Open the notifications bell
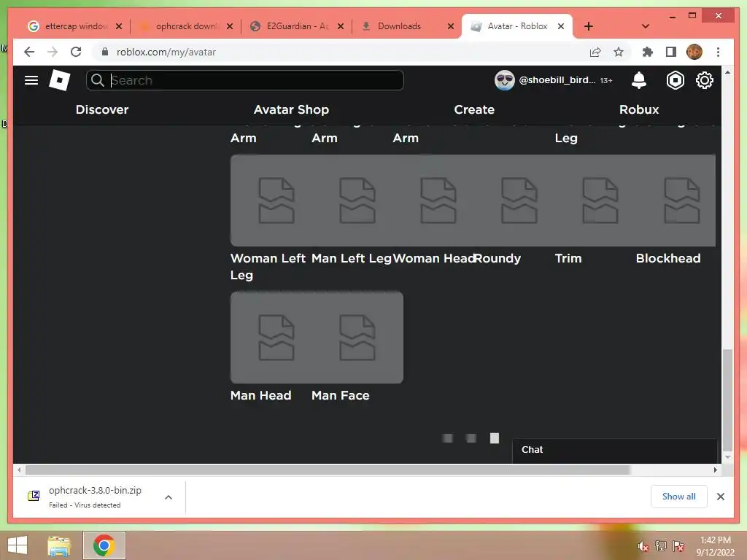 click(x=639, y=80)
